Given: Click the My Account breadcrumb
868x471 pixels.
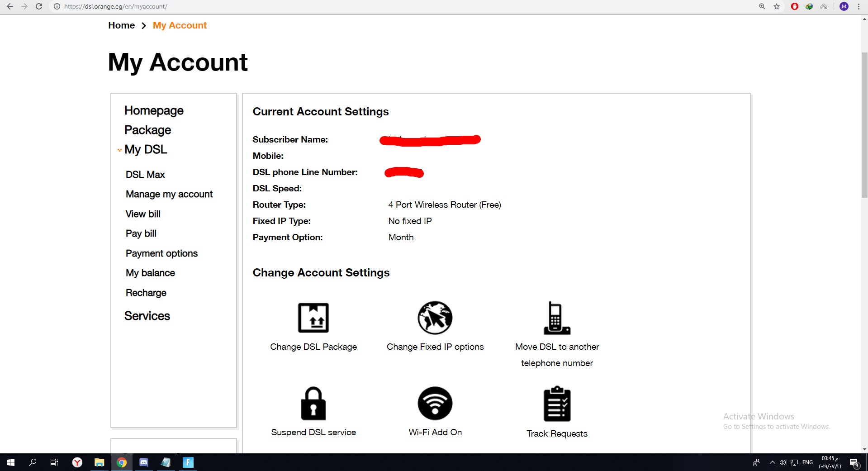Looking at the screenshot, I should click(180, 25).
